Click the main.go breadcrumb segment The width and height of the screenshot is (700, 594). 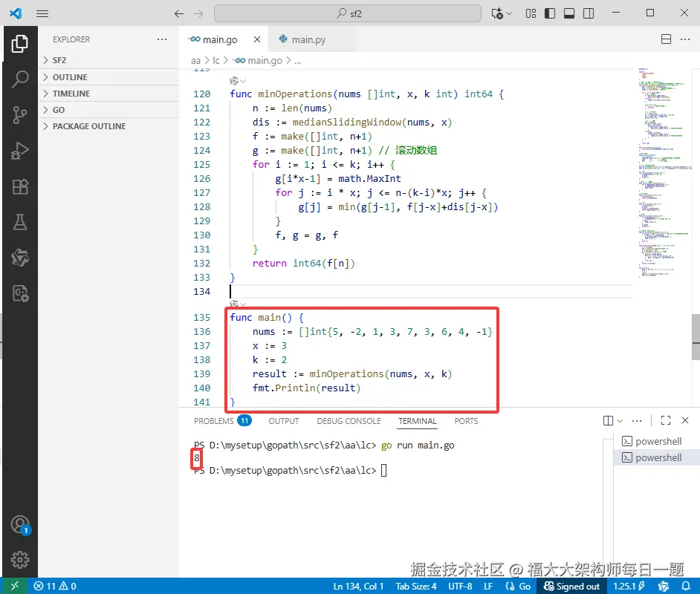[259, 60]
